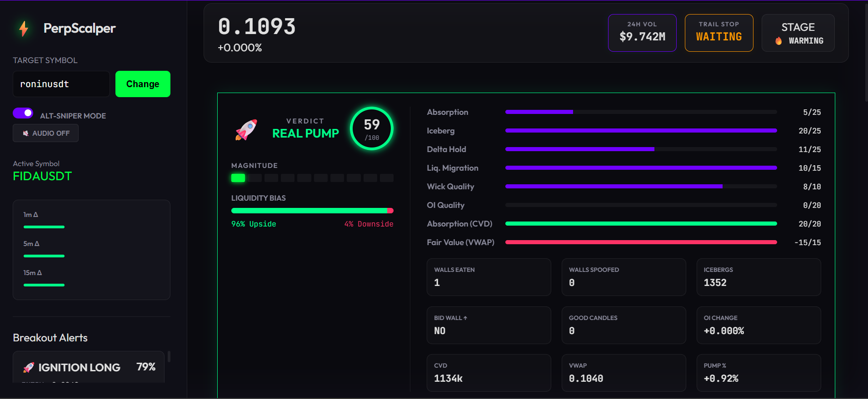
Task: Click the GOOD CANDLES stat card
Action: 624,325
